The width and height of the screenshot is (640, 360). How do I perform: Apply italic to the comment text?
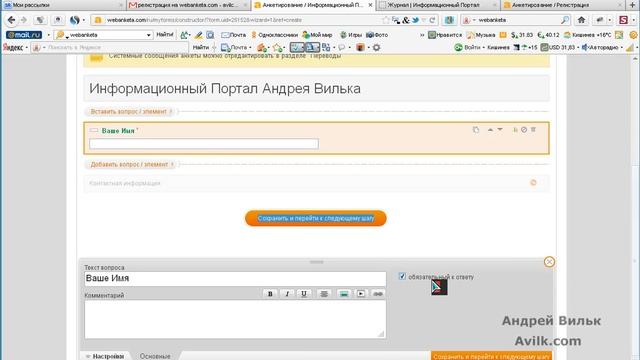287,293
